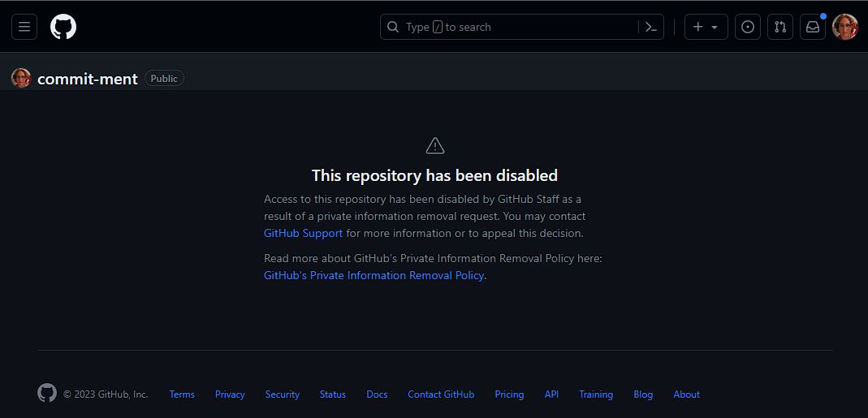Open the commit-ment repository name
The width and height of the screenshot is (868, 418).
click(88, 79)
